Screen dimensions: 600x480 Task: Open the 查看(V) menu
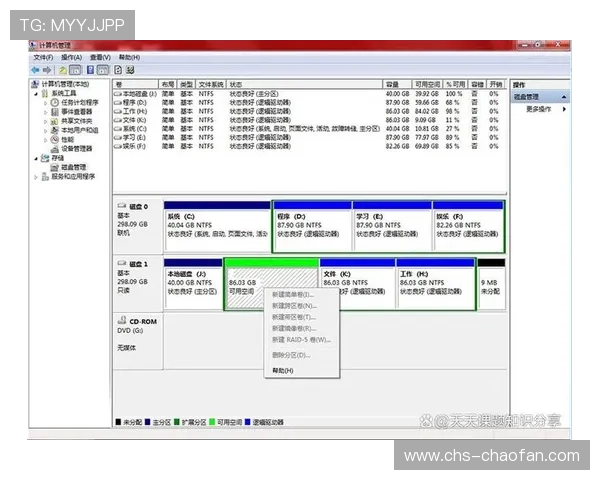point(100,58)
